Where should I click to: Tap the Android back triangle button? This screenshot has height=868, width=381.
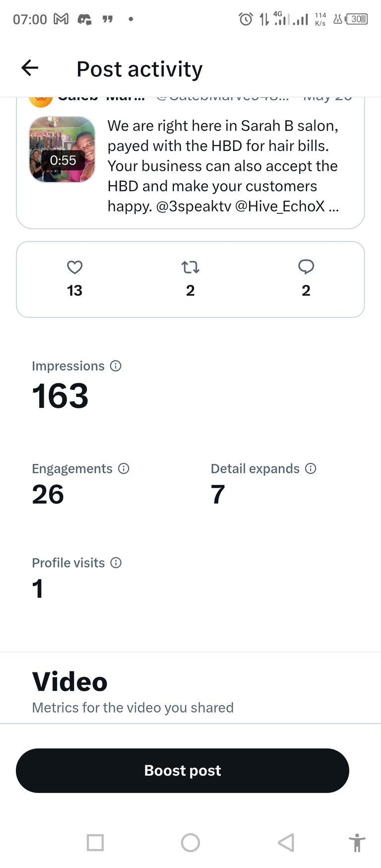(x=286, y=843)
